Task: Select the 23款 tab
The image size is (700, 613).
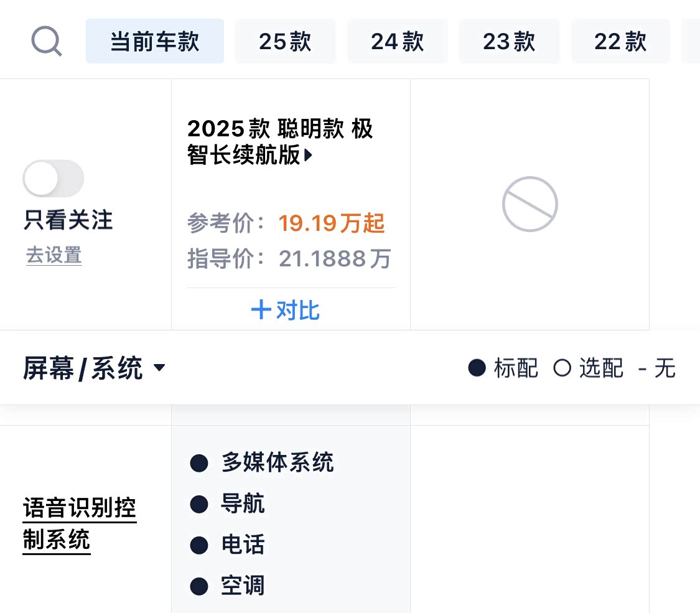Action: coord(509,42)
